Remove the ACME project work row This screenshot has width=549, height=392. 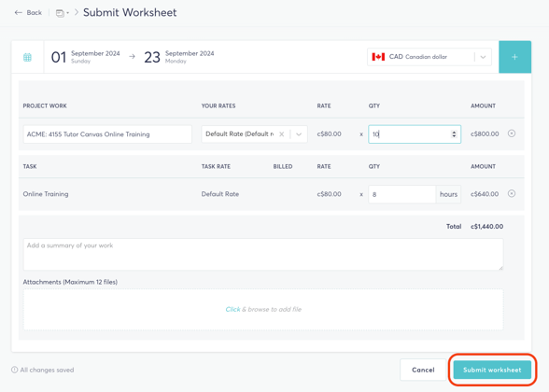pos(512,133)
